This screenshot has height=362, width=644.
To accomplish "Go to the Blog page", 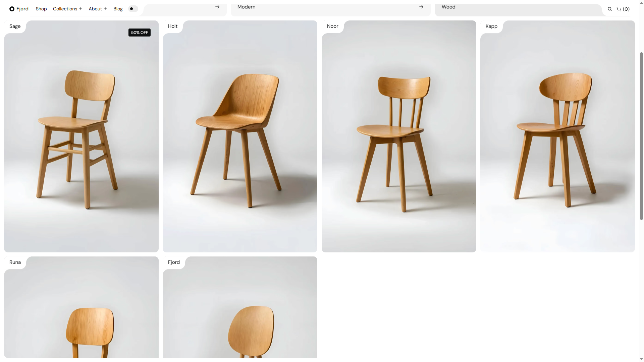I will [x=118, y=9].
